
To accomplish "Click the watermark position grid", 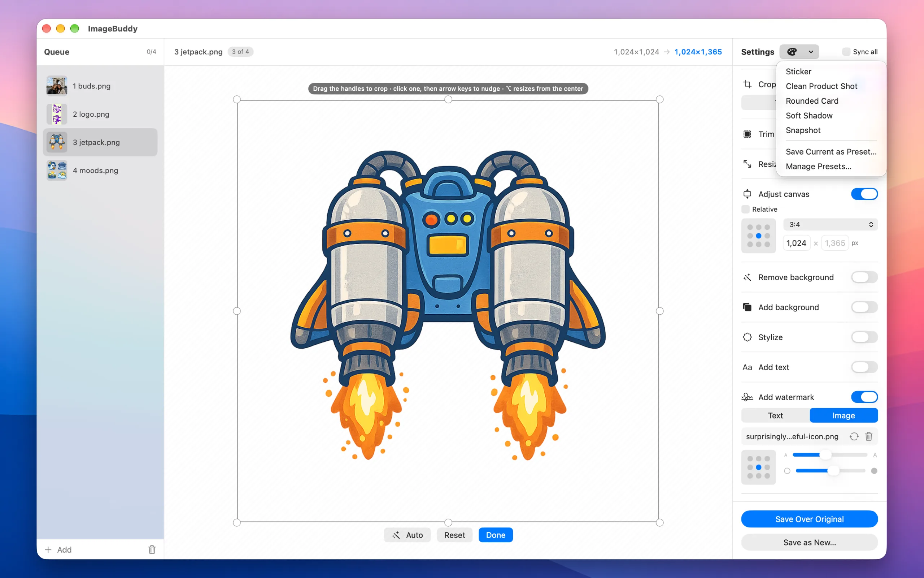I will coord(758,467).
